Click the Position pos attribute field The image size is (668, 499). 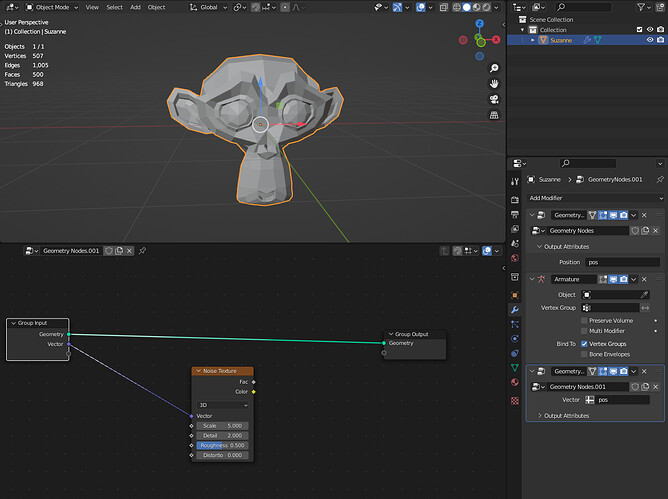622,262
